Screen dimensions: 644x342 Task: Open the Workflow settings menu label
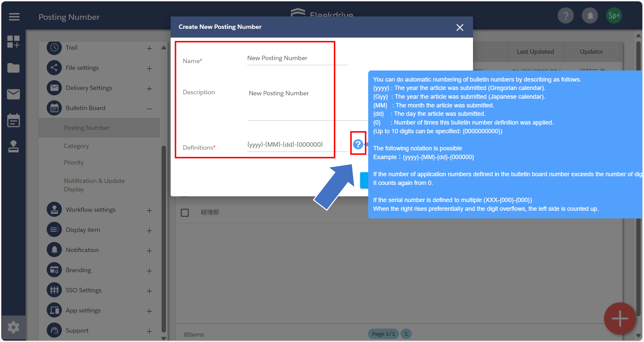(91, 210)
